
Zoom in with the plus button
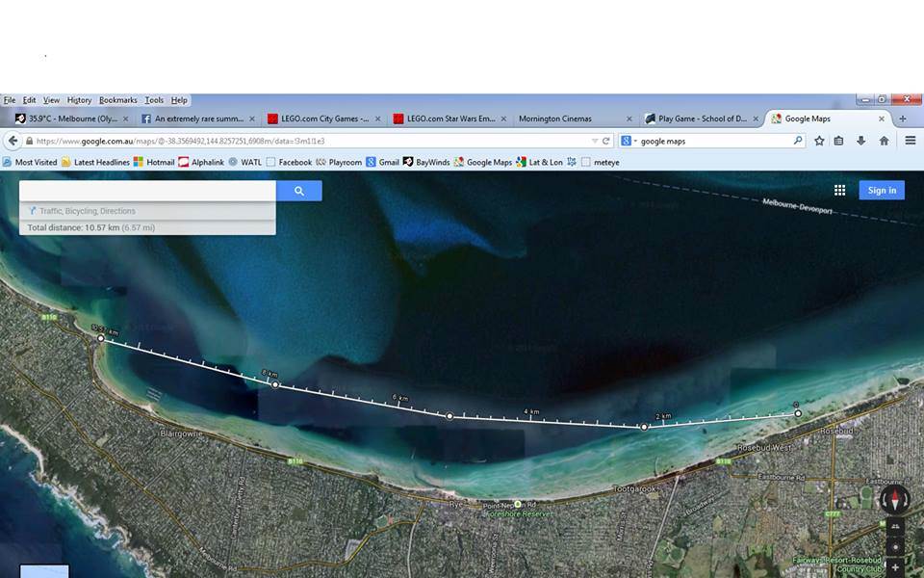[895, 567]
